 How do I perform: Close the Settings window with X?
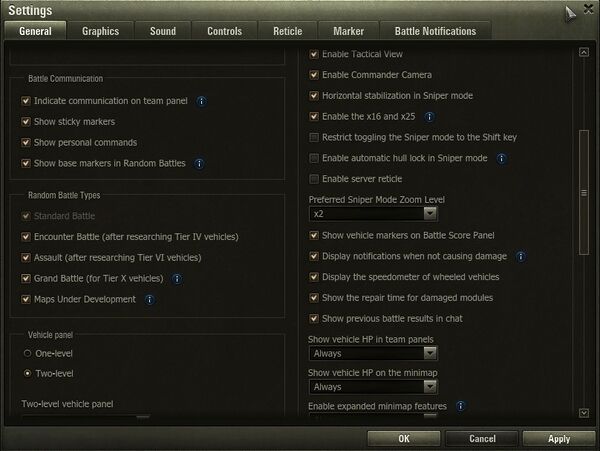589,9
